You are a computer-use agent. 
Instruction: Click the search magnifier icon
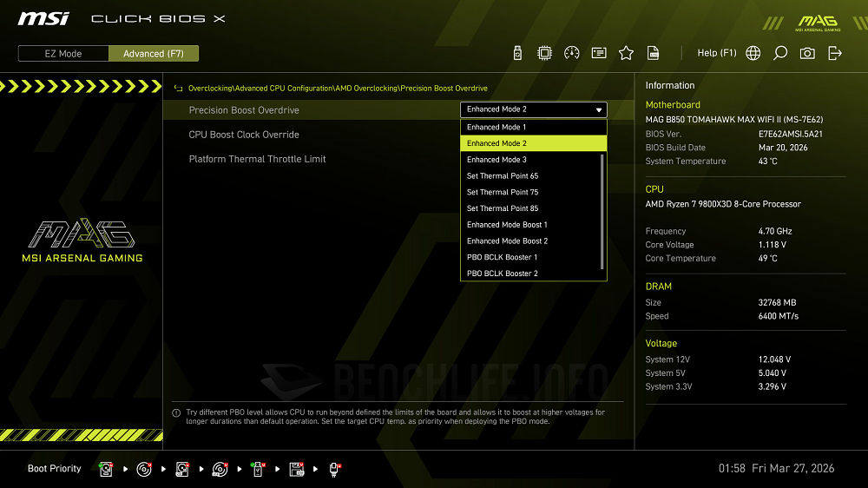[780, 53]
